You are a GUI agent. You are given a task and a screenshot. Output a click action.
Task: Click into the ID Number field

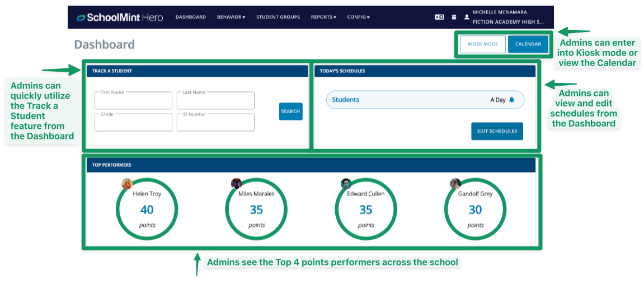tap(215, 123)
